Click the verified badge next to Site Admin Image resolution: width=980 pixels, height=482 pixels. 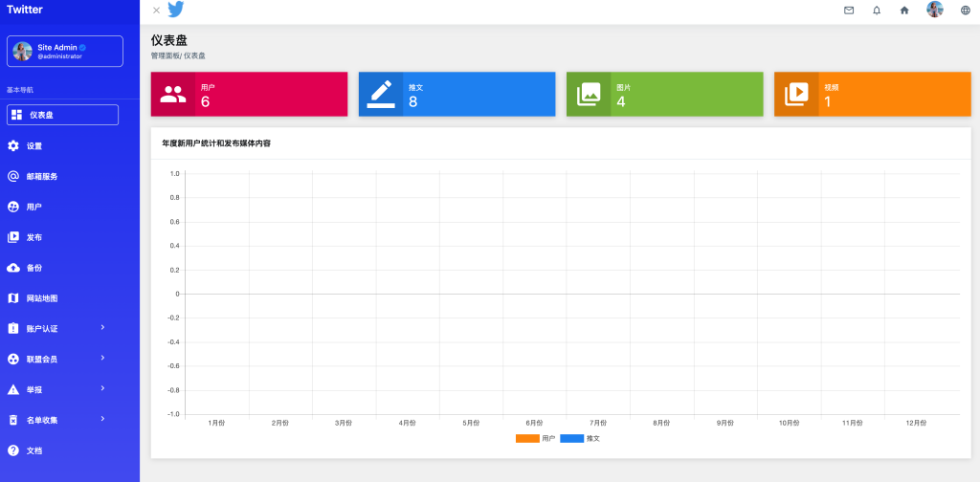[82, 48]
